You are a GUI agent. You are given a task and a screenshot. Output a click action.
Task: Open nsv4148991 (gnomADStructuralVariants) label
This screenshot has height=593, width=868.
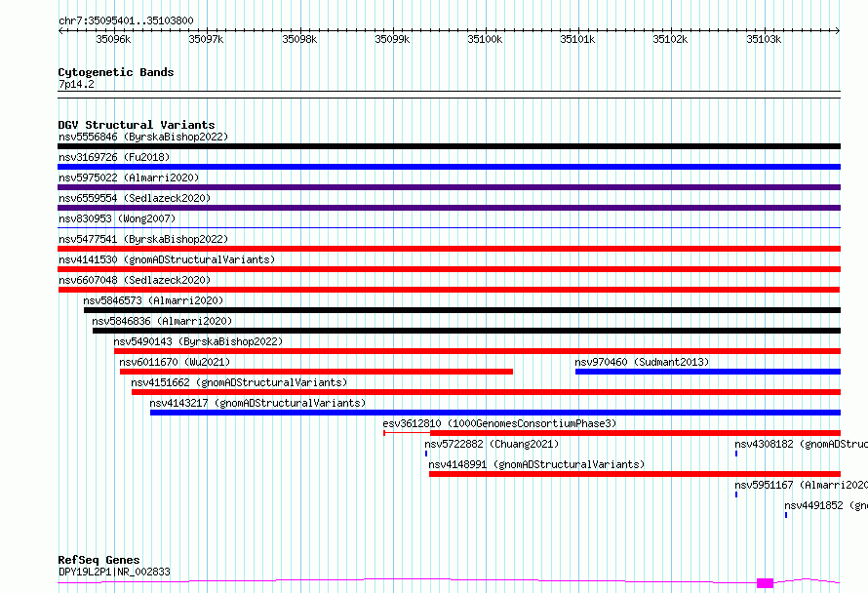point(536,464)
